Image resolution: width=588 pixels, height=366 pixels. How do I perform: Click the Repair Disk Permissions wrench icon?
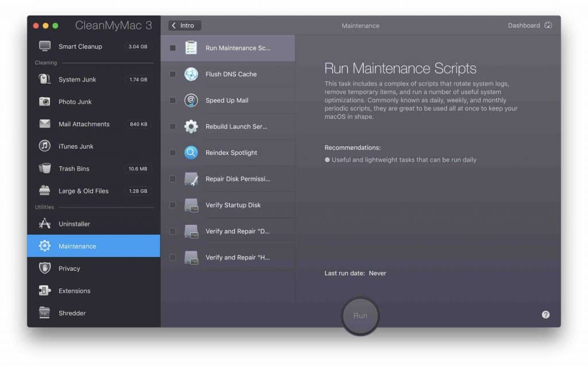191,178
